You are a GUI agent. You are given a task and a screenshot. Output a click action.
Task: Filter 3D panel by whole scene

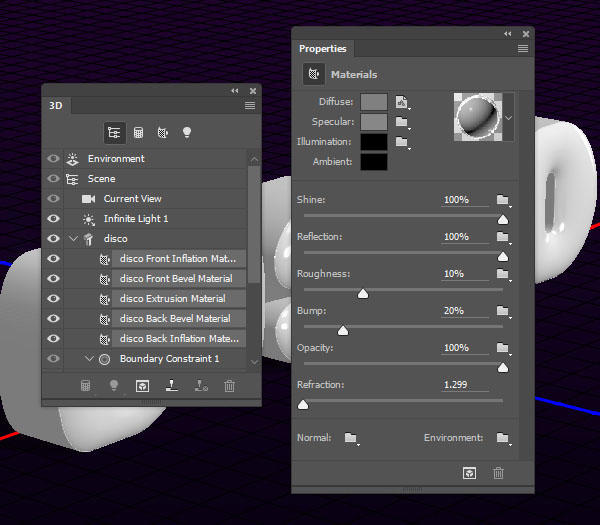point(114,132)
